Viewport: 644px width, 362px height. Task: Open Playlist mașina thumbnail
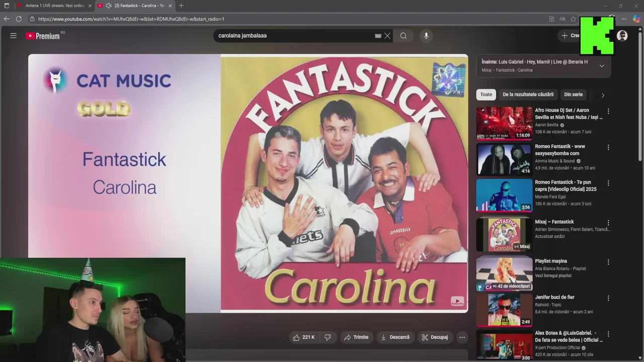coord(504,275)
